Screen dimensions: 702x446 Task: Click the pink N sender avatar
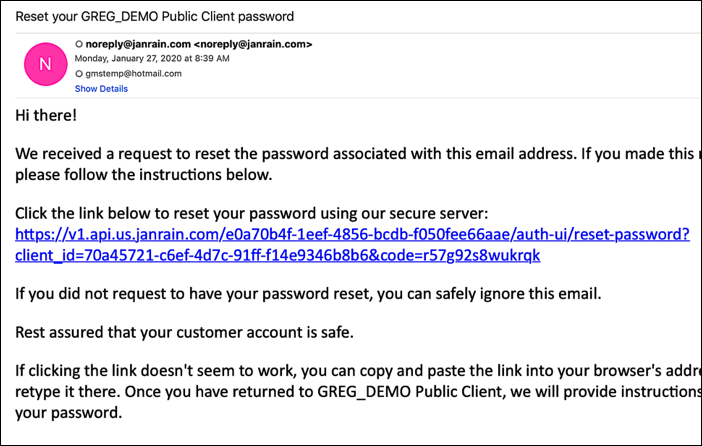(x=44, y=64)
